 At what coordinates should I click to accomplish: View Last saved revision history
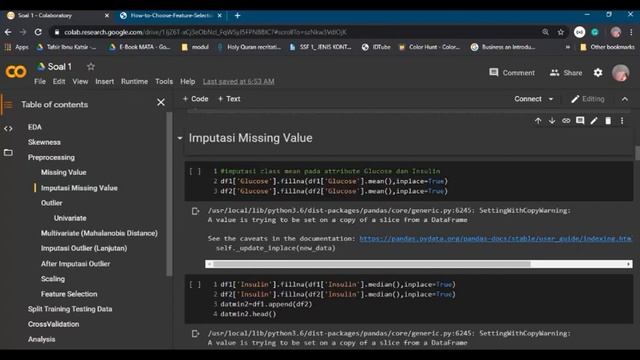coord(239,82)
